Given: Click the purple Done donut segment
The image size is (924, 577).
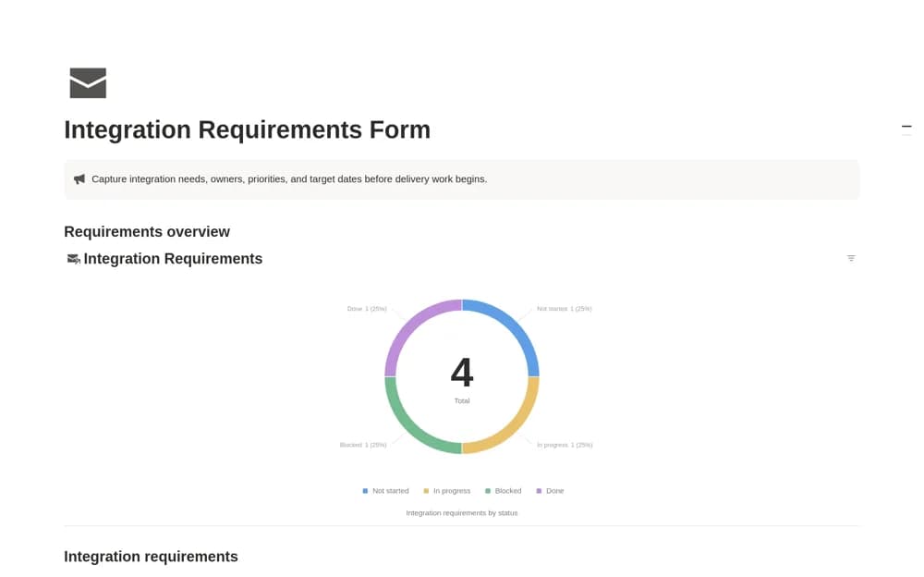Looking at the screenshot, I should point(410,325).
